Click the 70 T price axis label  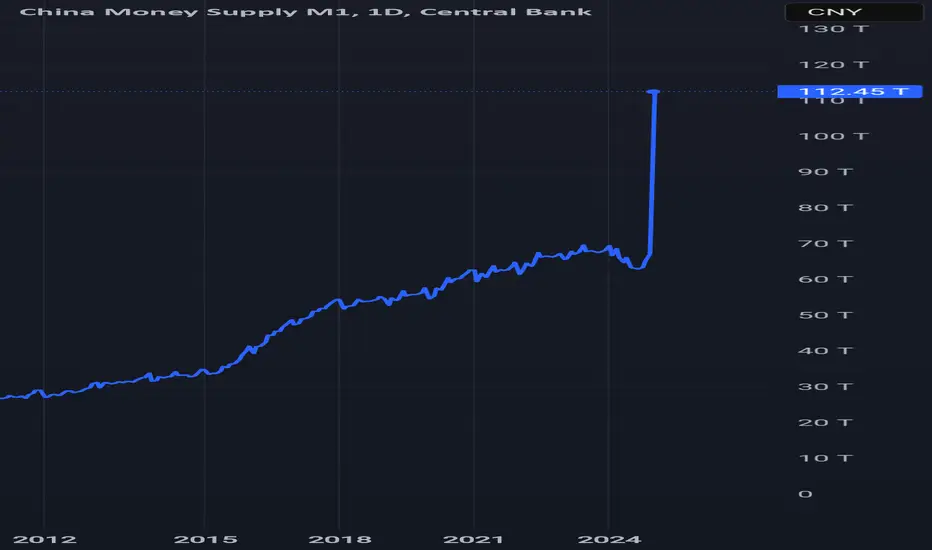(x=826, y=243)
